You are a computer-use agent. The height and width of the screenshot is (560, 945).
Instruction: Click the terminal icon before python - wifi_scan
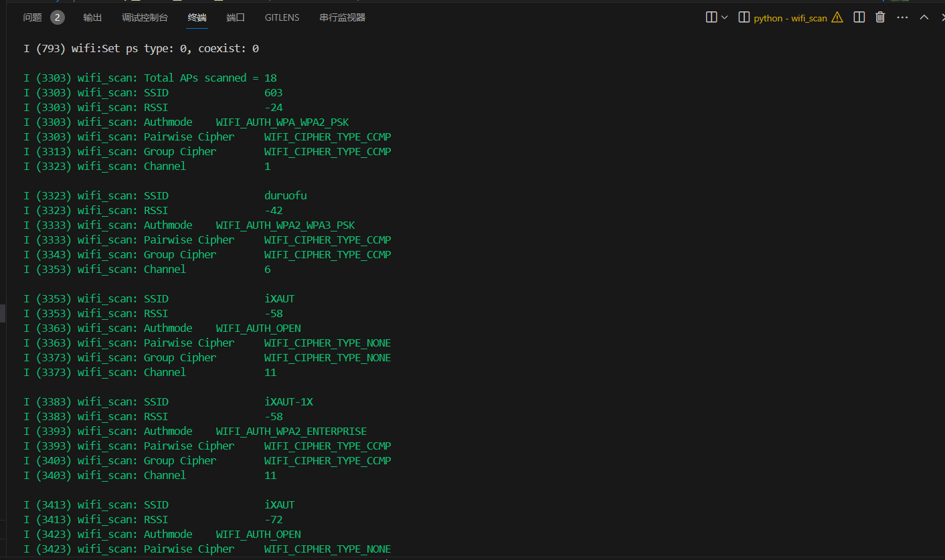tap(744, 17)
